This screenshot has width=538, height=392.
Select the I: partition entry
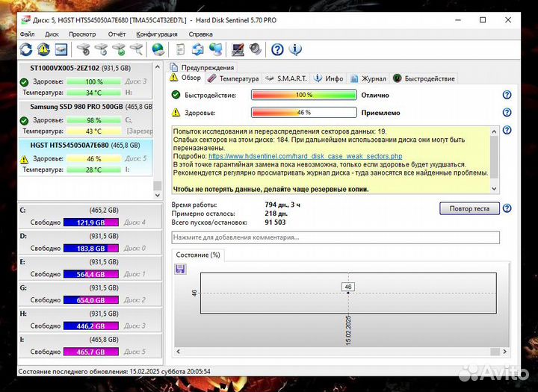(x=90, y=346)
